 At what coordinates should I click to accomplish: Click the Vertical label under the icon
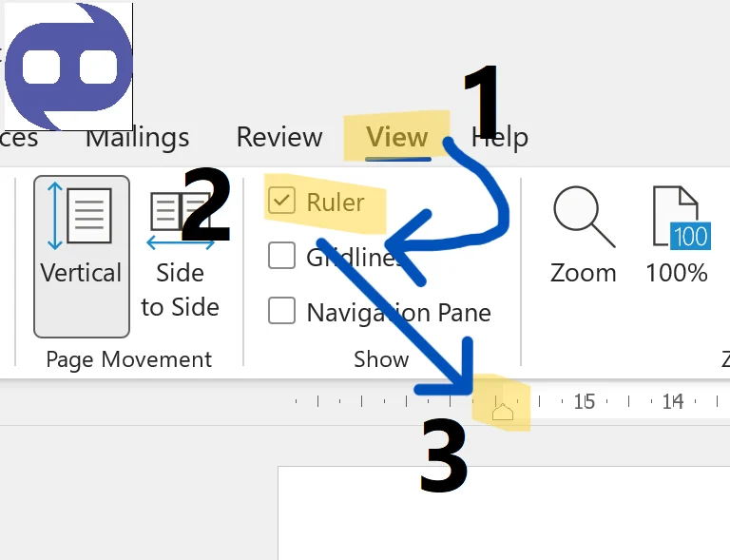[81, 273]
